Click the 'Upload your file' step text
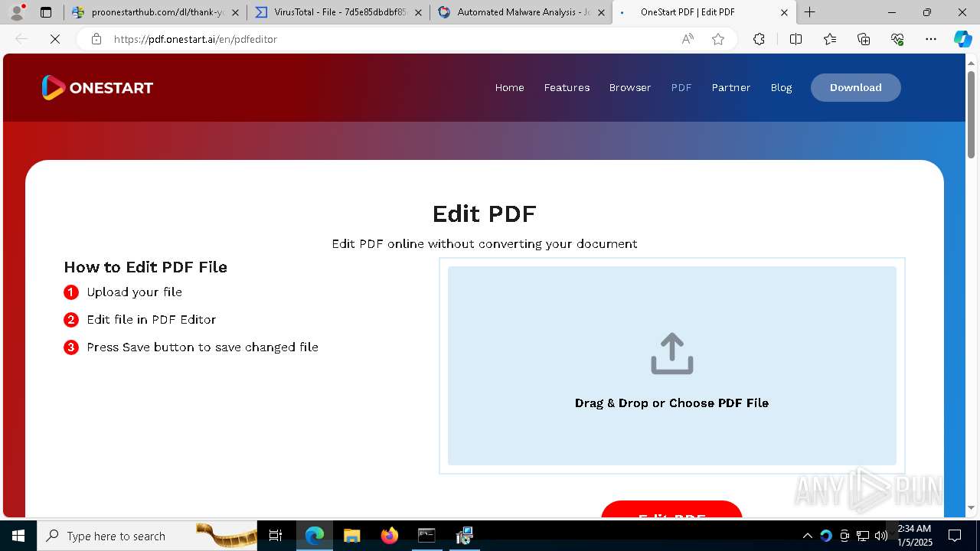 135,292
